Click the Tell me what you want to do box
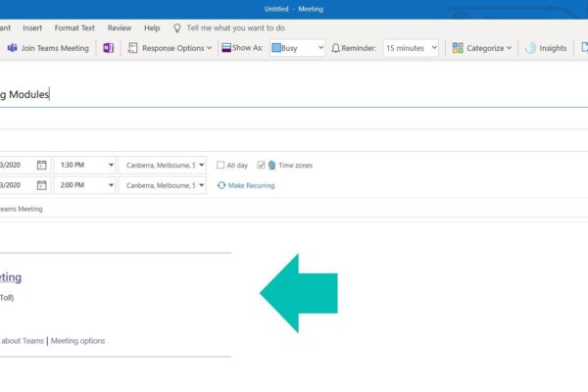 236,28
